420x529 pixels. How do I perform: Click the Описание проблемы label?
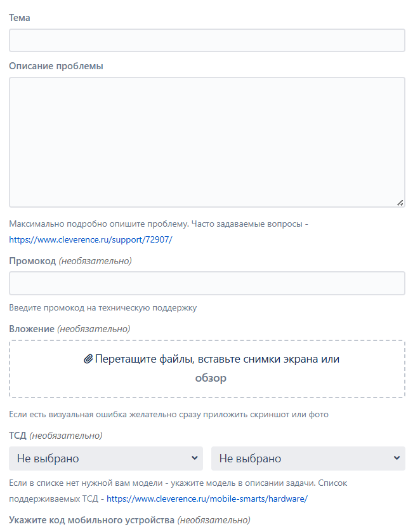[x=56, y=66]
